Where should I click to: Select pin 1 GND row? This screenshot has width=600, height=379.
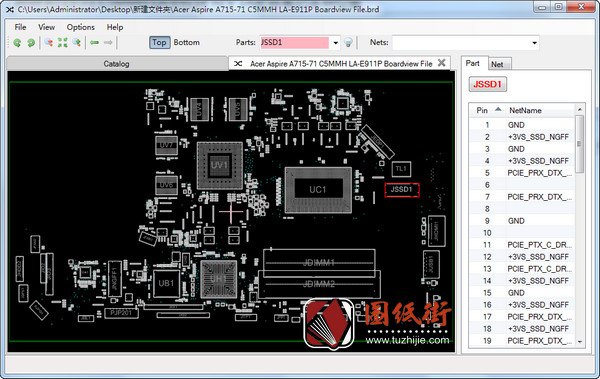(x=522, y=125)
